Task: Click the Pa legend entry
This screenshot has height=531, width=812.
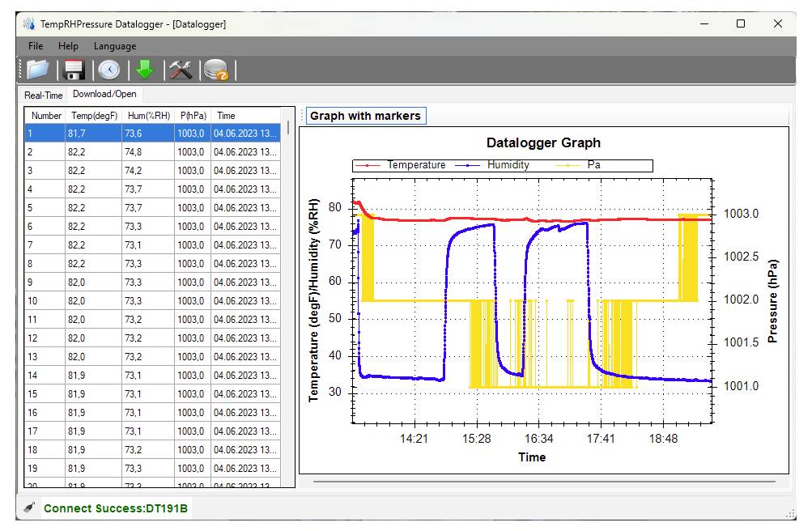Action: click(579, 165)
